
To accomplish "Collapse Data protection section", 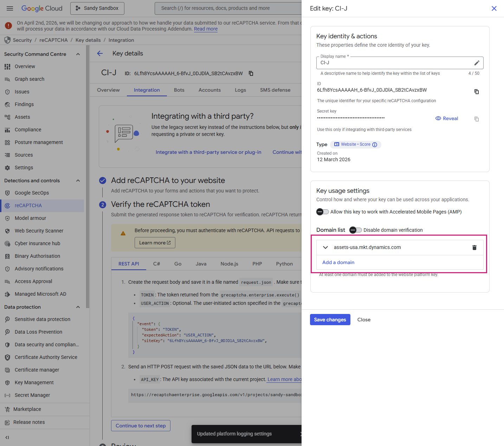I will pyautogui.click(x=78, y=307).
